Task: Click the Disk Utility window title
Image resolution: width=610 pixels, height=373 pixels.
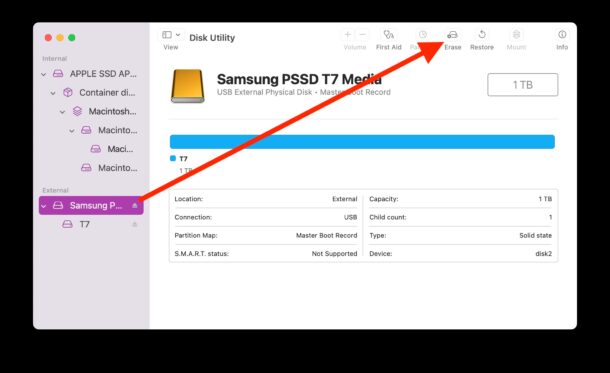Action: [212, 38]
